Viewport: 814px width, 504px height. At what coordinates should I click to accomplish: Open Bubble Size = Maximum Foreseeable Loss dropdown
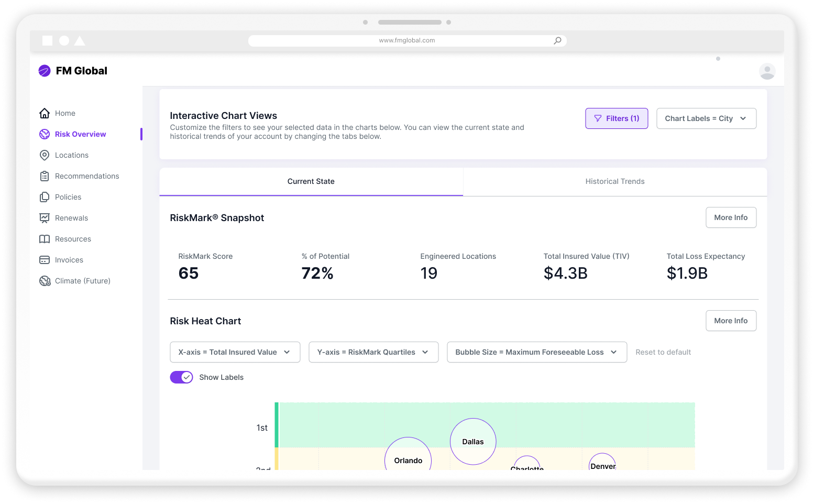coord(537,352)
